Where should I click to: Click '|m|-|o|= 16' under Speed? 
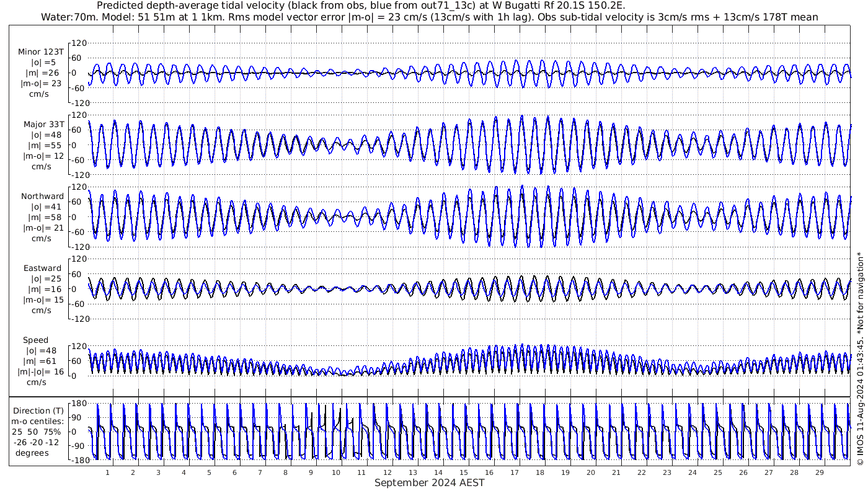[41, 371]
